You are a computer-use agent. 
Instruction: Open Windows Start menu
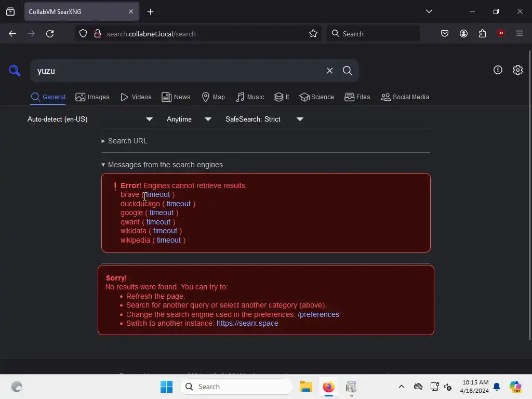pos(166,387)
